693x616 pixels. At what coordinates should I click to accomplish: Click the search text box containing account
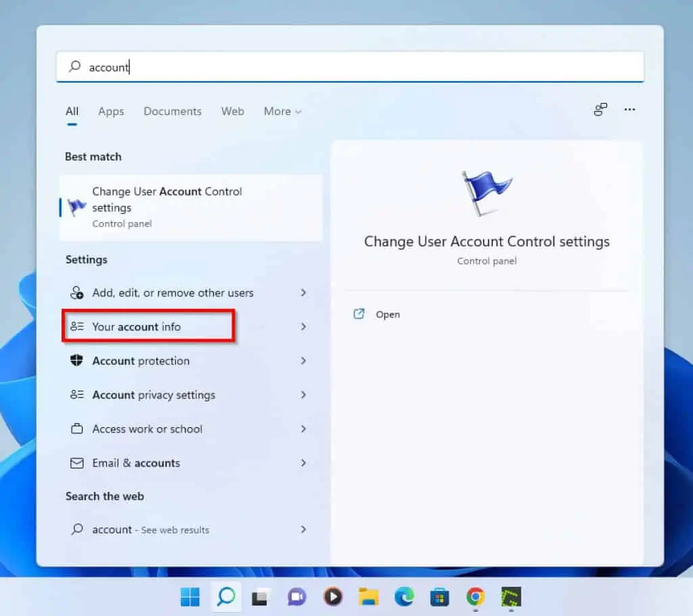tap(349, 67)
